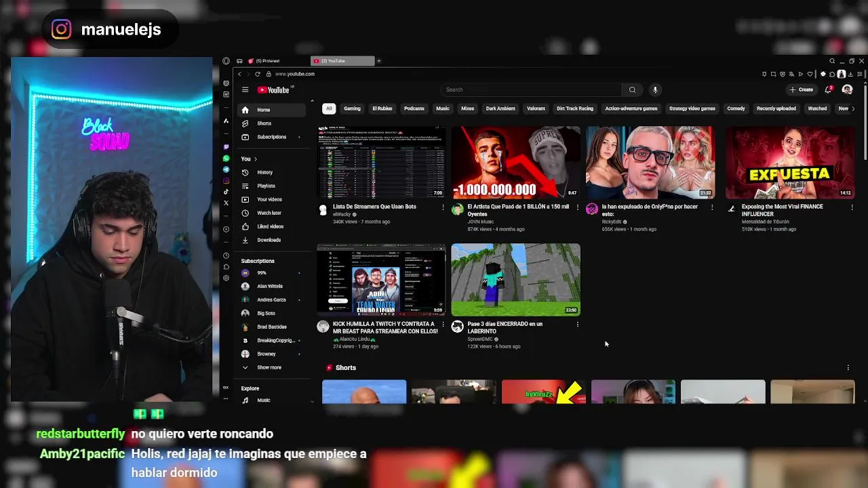Open Liked videos in the sidebar
868x488 pixels.
pyautogui.click(x=272, y=226)
